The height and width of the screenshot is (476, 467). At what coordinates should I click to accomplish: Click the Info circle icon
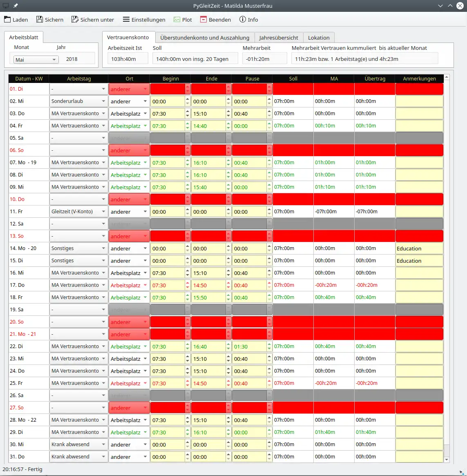pyautogui.click(x=242, y=20)
